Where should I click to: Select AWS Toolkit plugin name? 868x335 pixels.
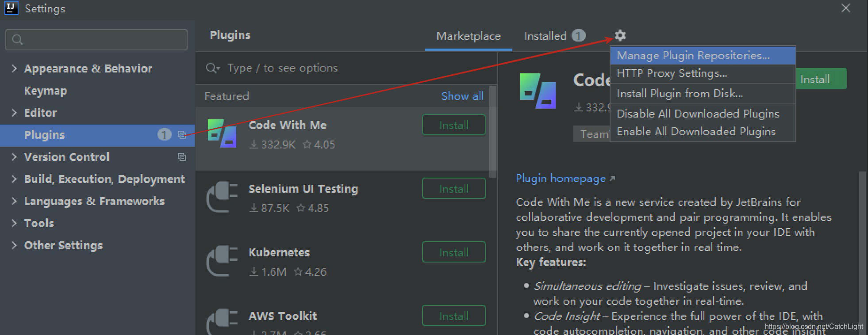[x=283, y=316]
